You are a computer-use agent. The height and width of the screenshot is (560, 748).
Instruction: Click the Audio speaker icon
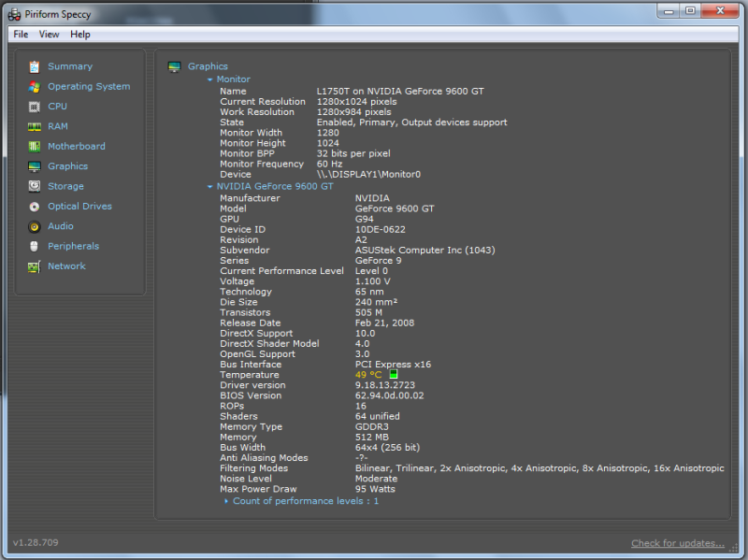point(34,226)
